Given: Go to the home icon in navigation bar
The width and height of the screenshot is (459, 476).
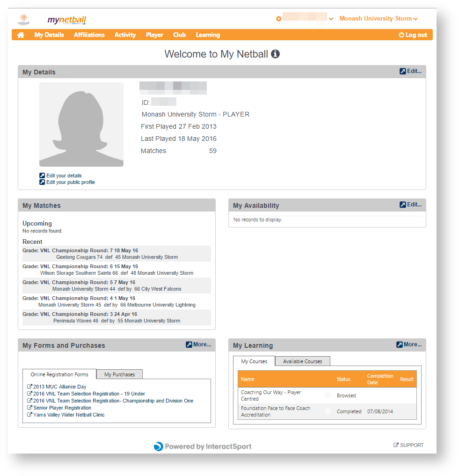Looking at the screenshot, I should (x=21, y=35).
